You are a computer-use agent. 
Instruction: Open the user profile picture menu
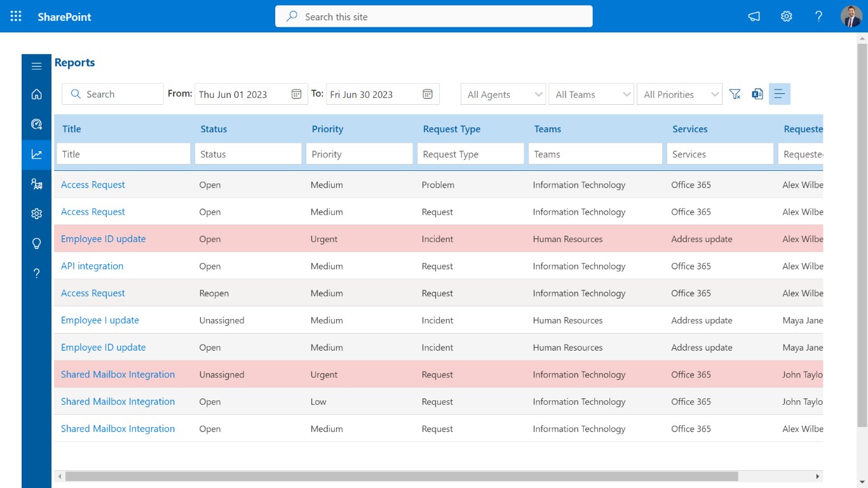[x=851, y=17]
